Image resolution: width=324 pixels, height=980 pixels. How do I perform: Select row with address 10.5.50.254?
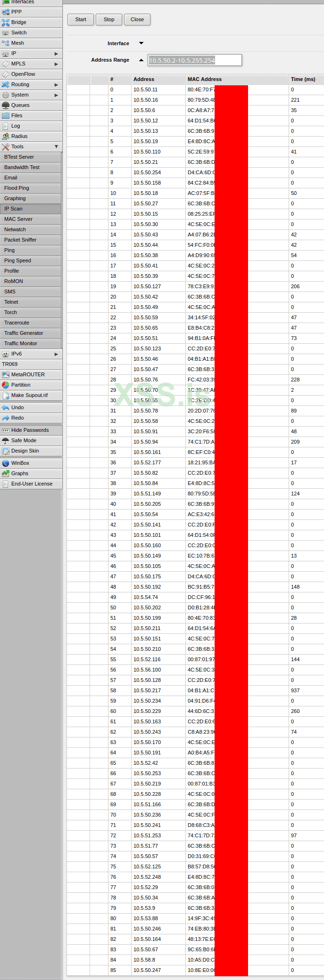195,172
